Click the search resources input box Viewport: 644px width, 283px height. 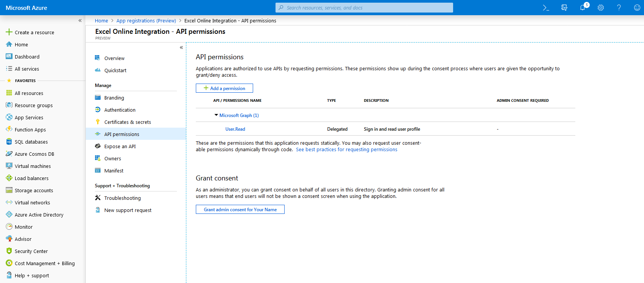(x=364, y=8)
